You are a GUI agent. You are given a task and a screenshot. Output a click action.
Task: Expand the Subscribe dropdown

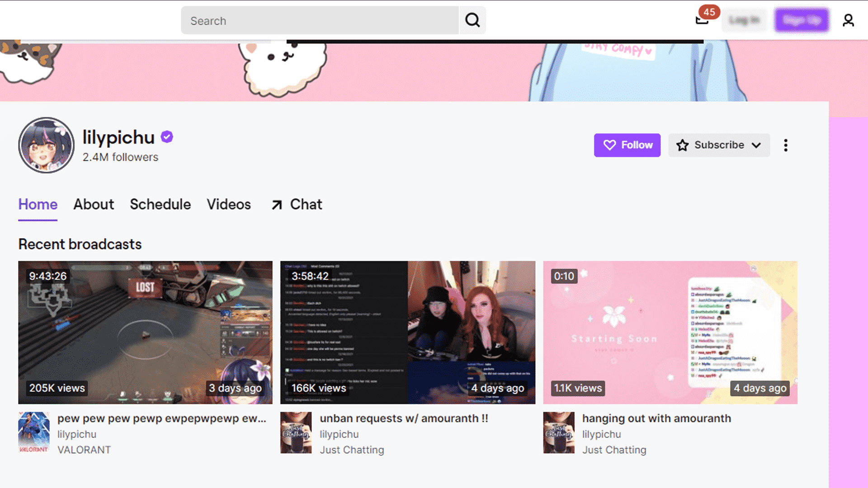(x=719, y=145)
